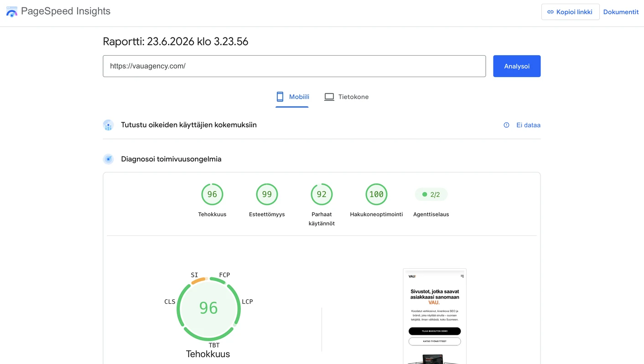Click the Analysoi button
Image resolution: width=644 pixels, height=364 pixels.
517,66
